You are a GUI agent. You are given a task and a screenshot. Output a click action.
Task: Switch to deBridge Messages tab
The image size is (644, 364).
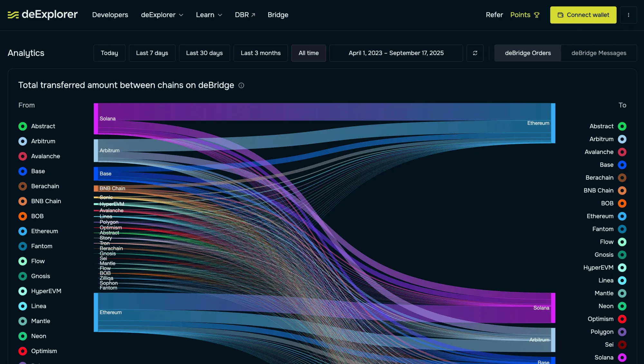coord(599,53)
